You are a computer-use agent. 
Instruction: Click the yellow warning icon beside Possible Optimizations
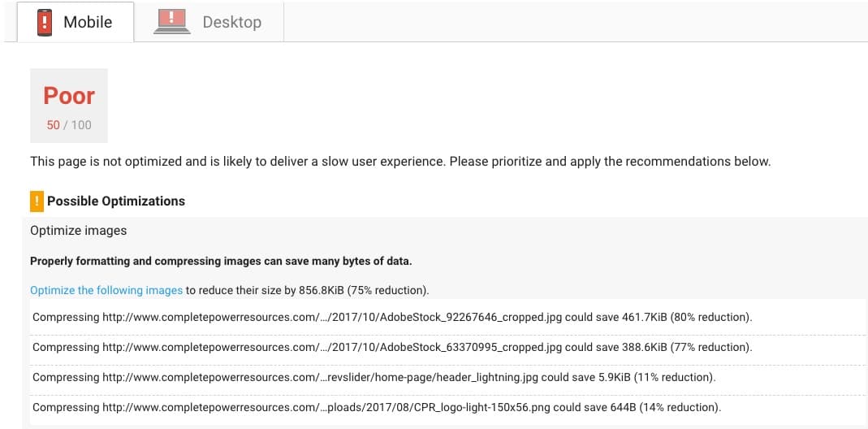coord(36,201)
